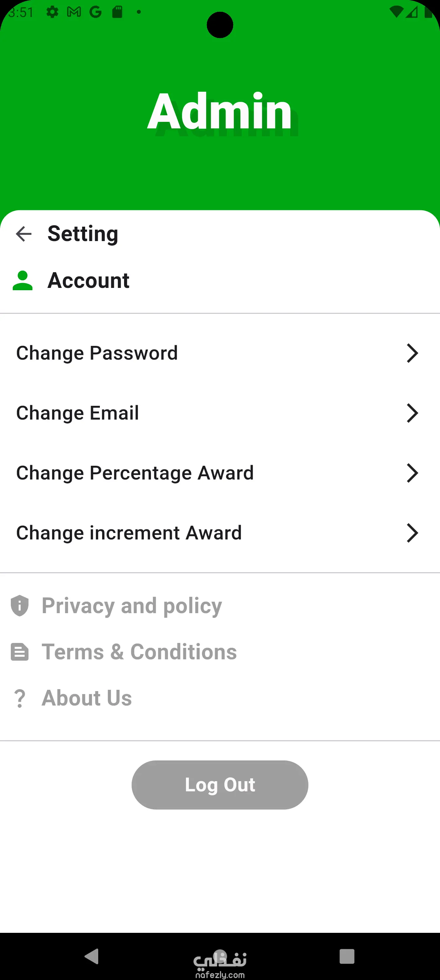Tap the settings gear in status bar
440x980 pixels.
[x=52, y=12]
